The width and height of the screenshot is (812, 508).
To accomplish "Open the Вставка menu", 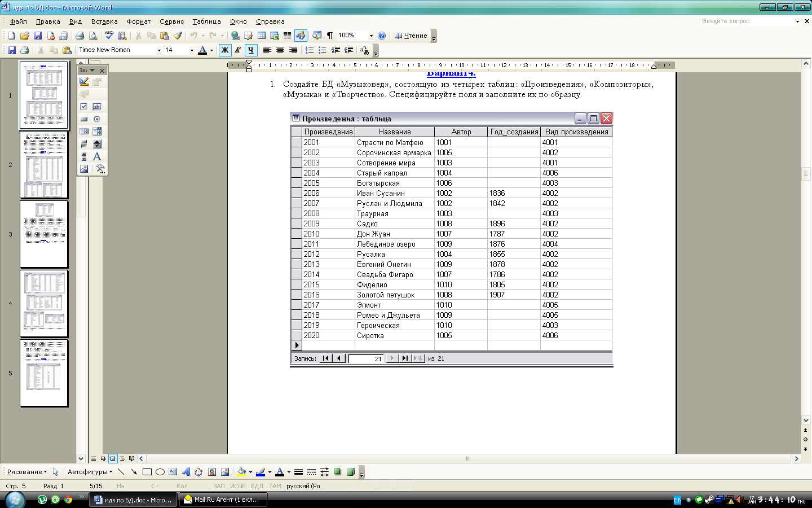I will click(x=104, y=21).
